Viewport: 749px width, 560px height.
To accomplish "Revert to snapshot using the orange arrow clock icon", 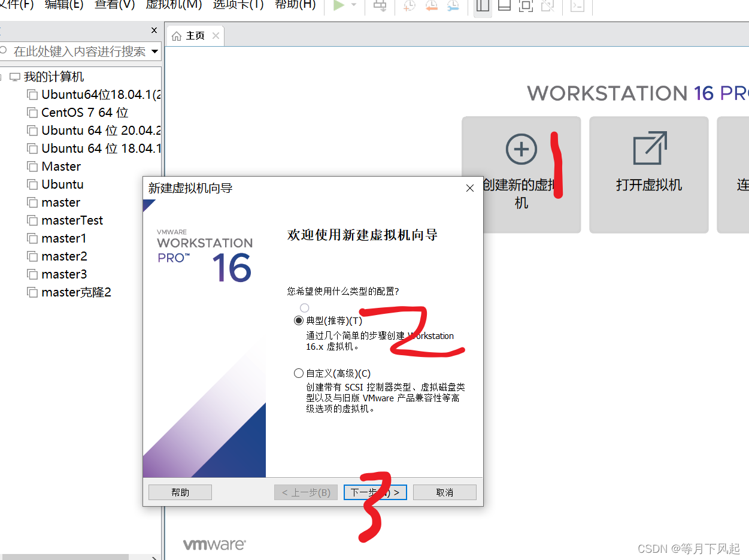I will point(431,5).
